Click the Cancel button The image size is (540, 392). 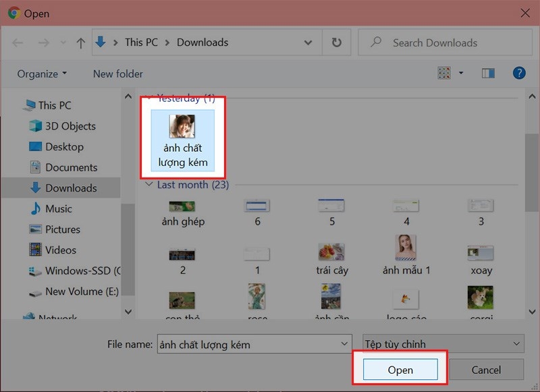pos(486,370)
